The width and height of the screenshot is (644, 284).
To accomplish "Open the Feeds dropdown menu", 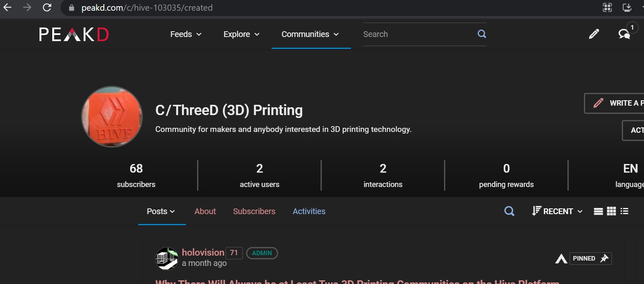I will (x=186, y=34).
